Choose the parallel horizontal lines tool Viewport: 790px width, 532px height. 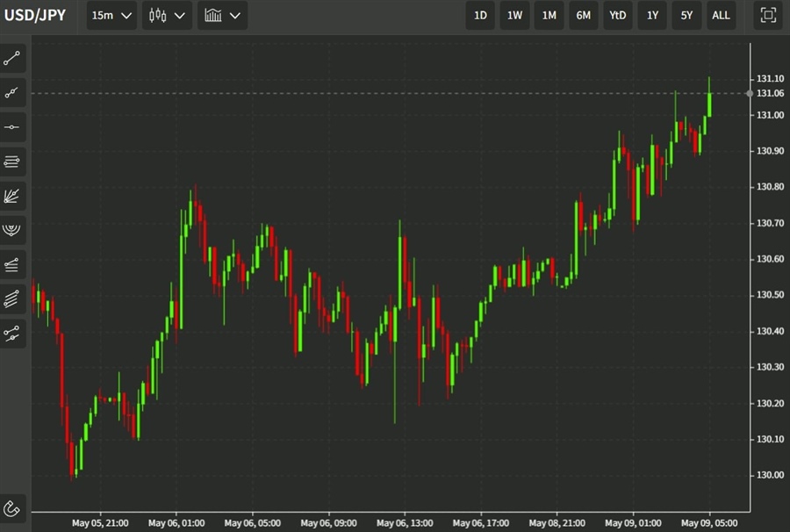[x=12, y=162]
